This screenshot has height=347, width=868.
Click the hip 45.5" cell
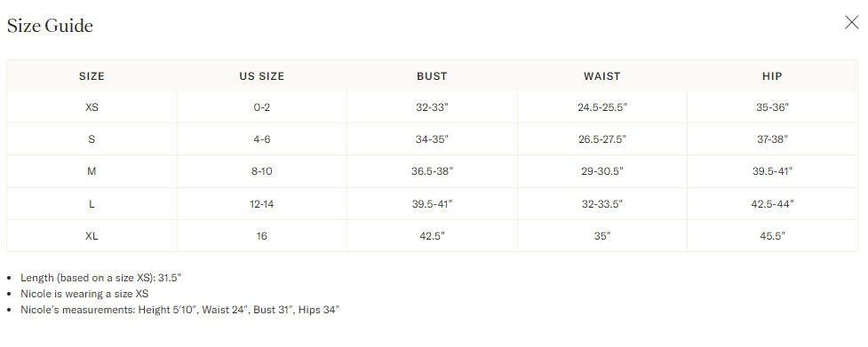point(772,236)
